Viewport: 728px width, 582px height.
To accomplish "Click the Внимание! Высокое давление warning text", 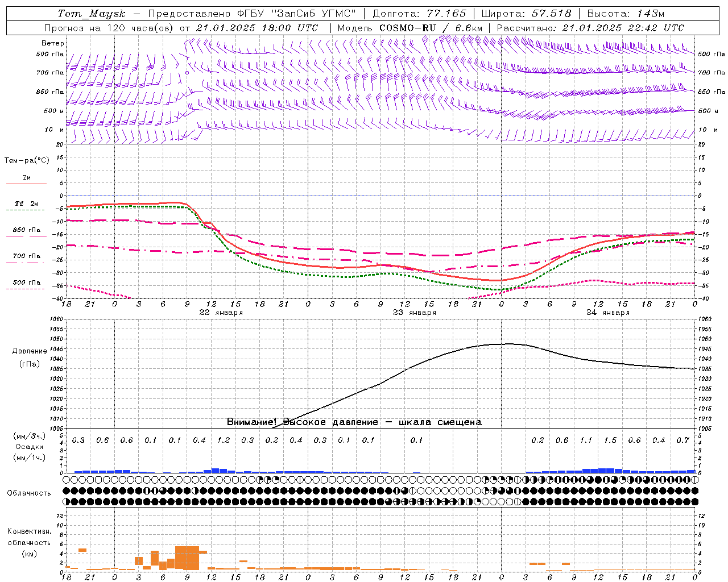I will [x=354, y=422].
